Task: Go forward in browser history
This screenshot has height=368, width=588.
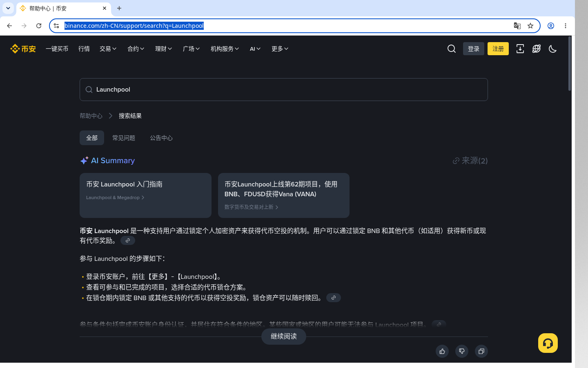Action: coord(24,26)
